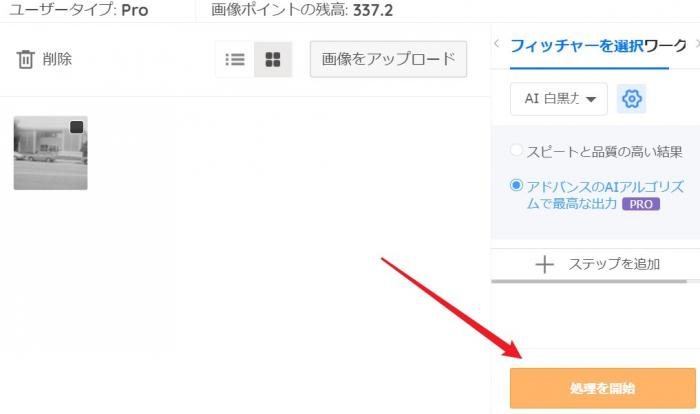700x414 pixels.
Task: Tick the checkbox on the photo thumbnail
Action: (x=77, y=127)
